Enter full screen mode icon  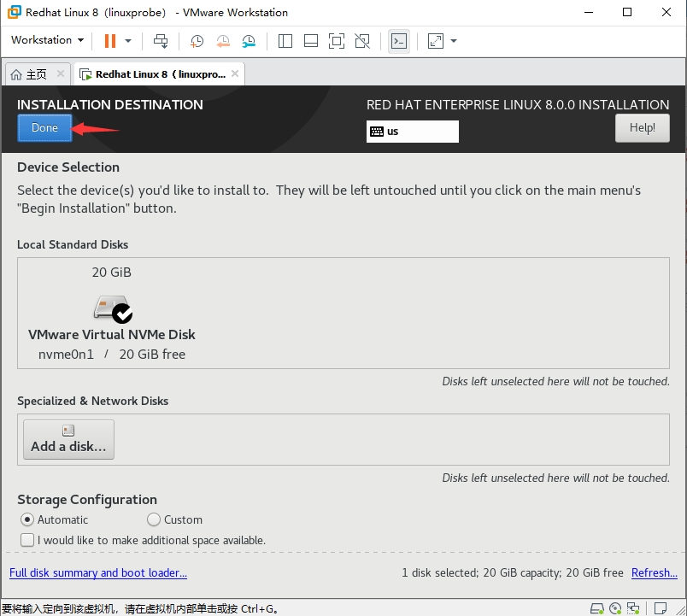point(337,41)
